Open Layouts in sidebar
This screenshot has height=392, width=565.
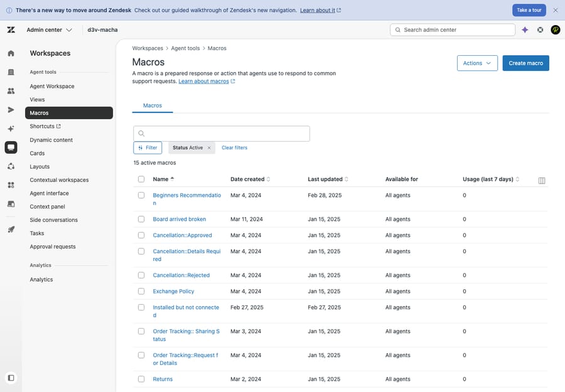pyautogui.click(x=40, y=167)
